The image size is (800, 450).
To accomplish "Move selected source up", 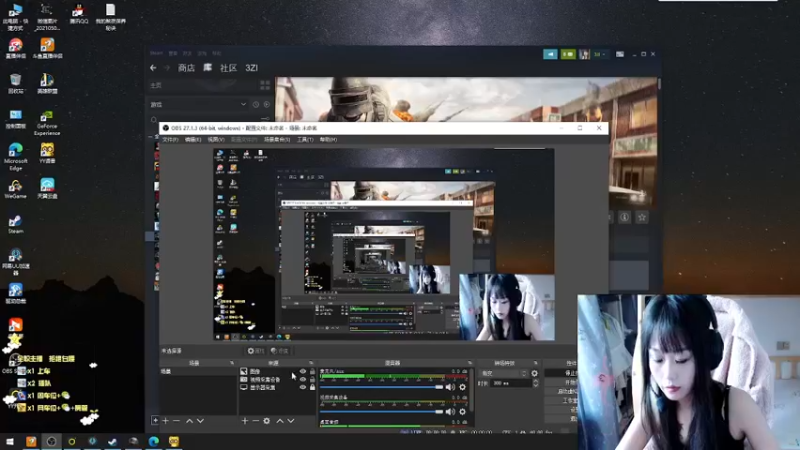I will pos(280,421).
